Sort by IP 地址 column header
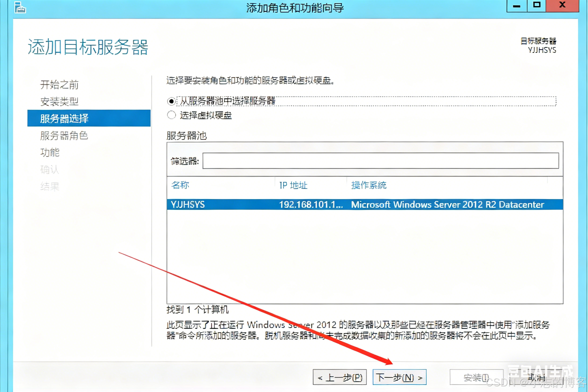The width and height of the screenshot is (588, 392). coord(293,185)
